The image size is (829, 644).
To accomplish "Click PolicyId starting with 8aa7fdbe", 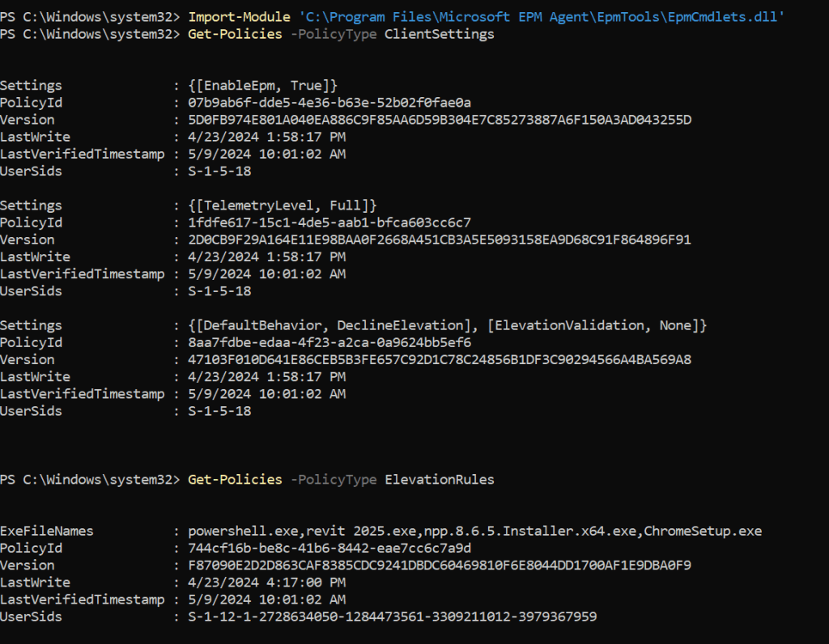I will [329, 342].
